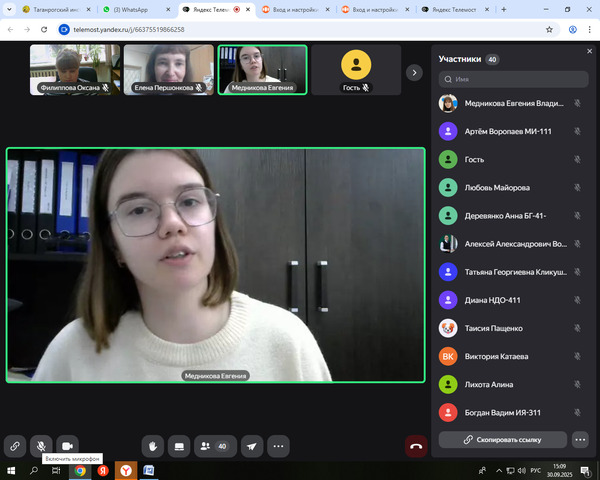Select participant Виктория Катаева in the list
The width and height of the screenshot is (600, 480).
[497, 356]
